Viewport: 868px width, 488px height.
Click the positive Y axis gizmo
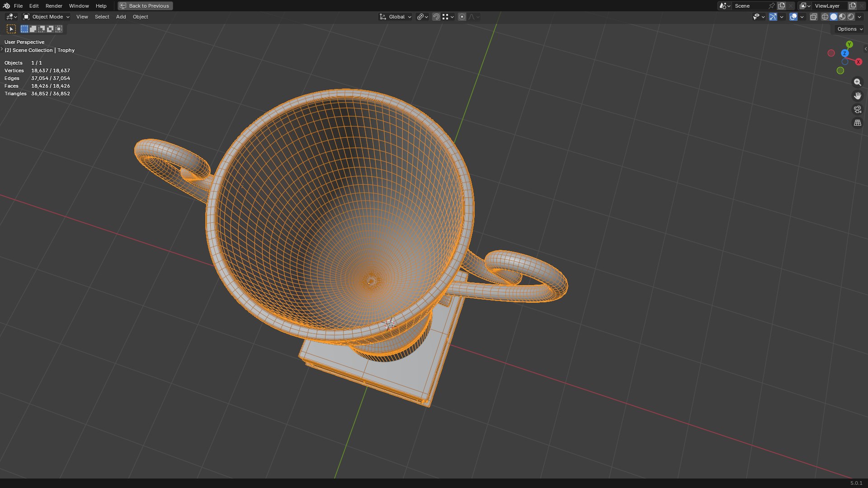[849, 44]
